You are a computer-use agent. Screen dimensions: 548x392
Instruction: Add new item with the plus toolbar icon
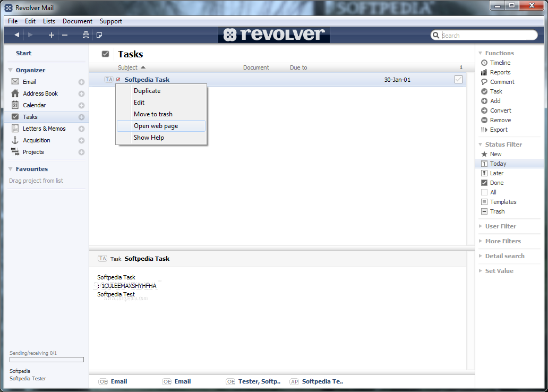tap(51, 35)
